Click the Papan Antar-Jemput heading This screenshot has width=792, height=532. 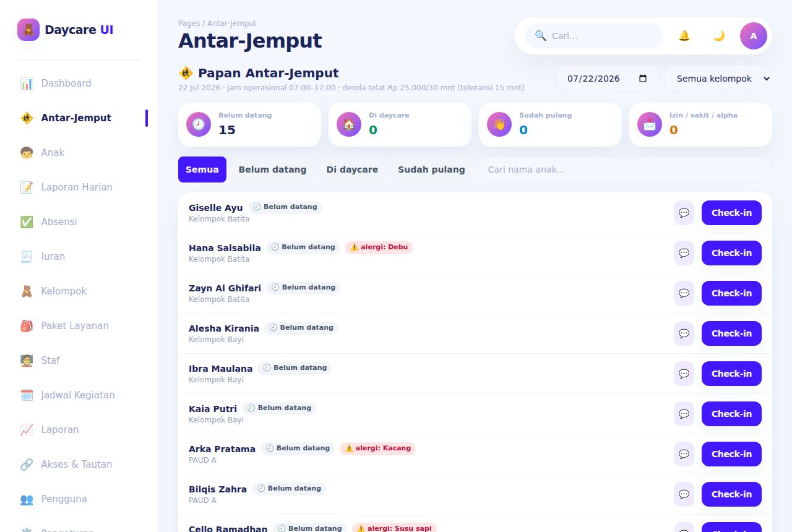[259, 73]
